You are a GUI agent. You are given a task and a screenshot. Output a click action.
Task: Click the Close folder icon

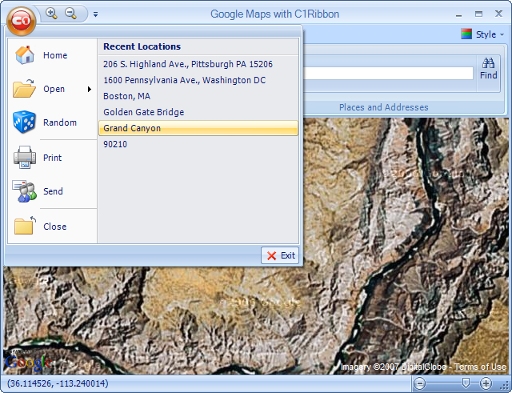click(25, 225)
